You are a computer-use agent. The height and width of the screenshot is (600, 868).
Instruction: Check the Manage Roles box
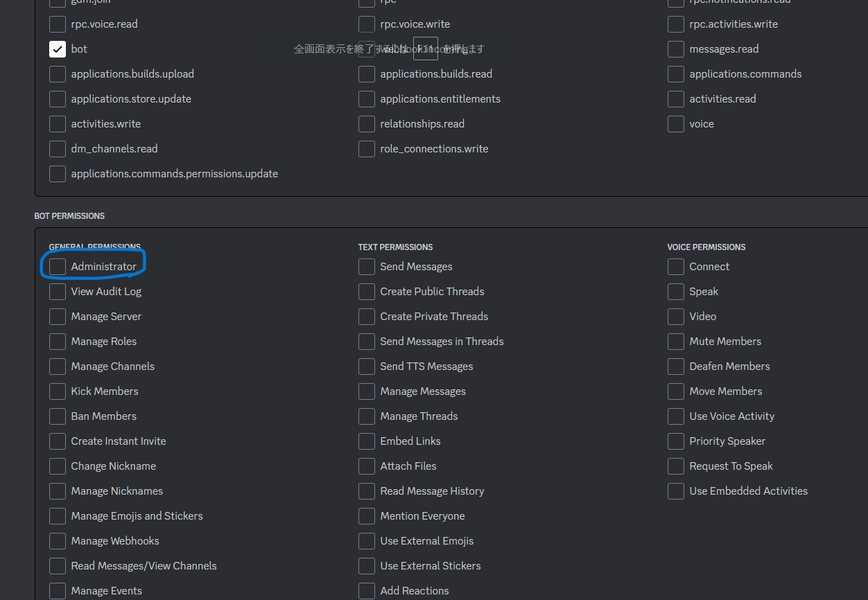(58, 342)
